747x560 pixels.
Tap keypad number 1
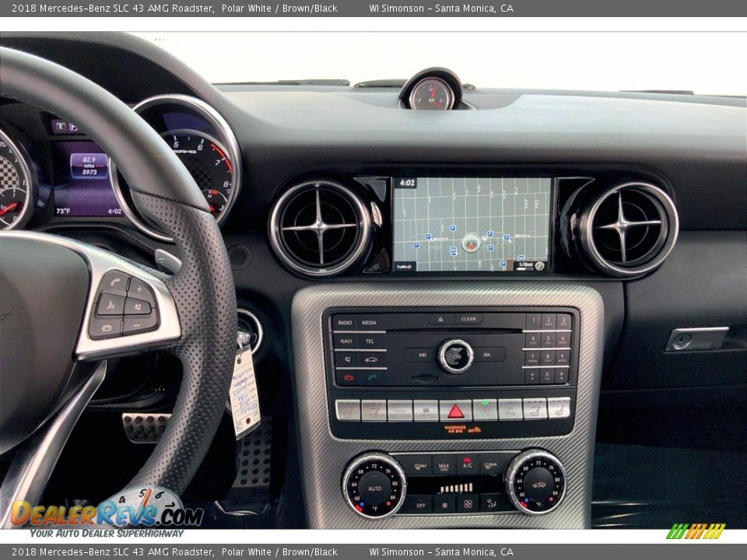coord(533,321)
